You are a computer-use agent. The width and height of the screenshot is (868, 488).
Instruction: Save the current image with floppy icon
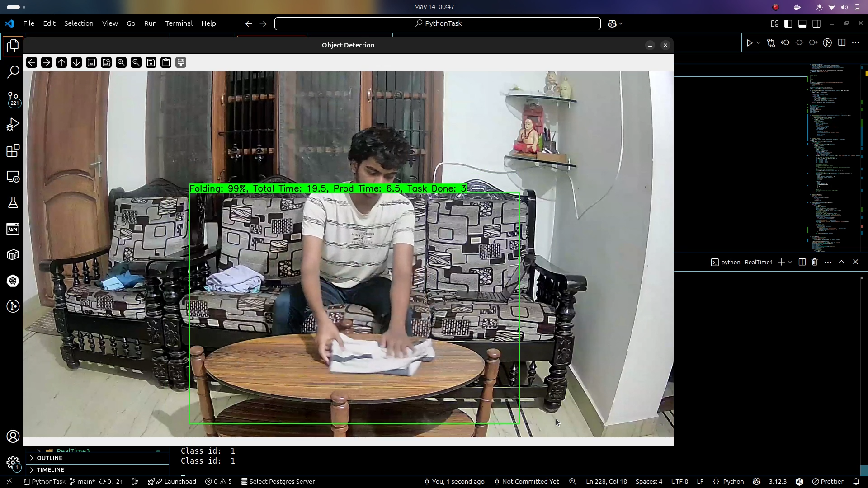click(151, 62)
